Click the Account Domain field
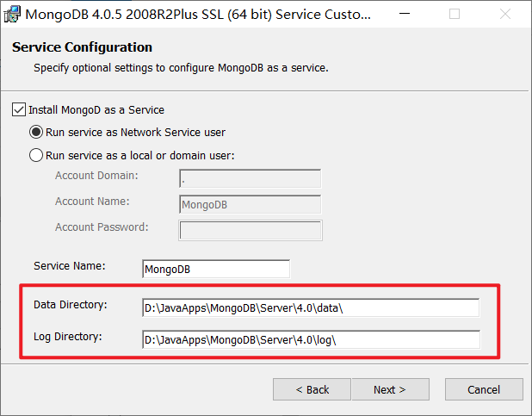This screenshot has height=416, width=532. [250, 178]
